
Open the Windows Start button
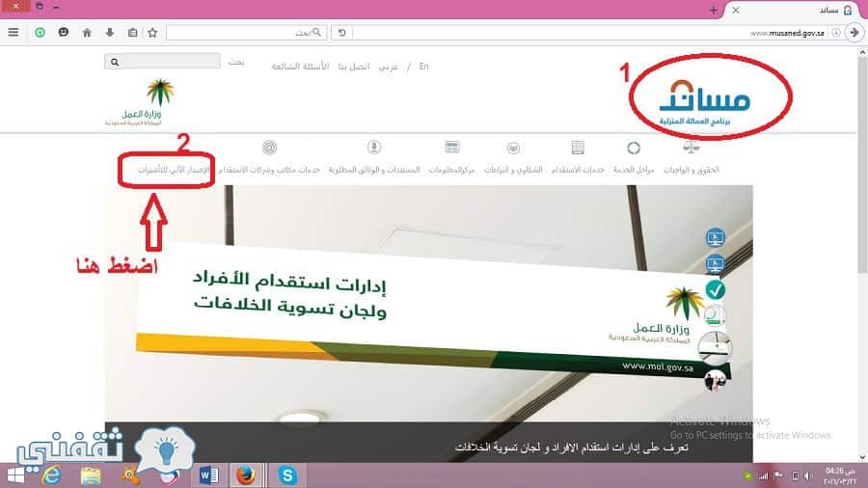[14, 475]
